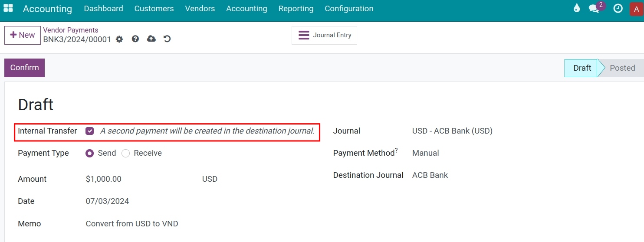The width and height of the screenshot is (644, 242).
Task: Open the Journal Entry smart button
Action: coord(324,35)
